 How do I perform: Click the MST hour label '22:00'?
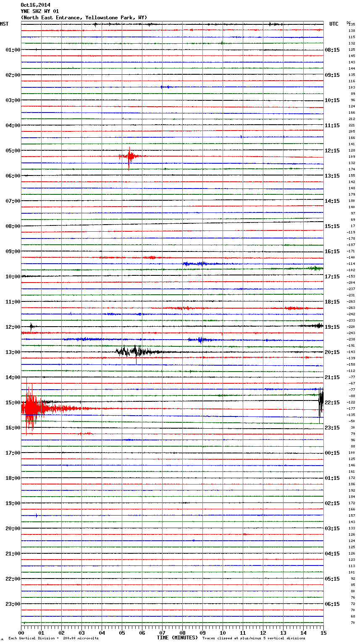(13, 579)
